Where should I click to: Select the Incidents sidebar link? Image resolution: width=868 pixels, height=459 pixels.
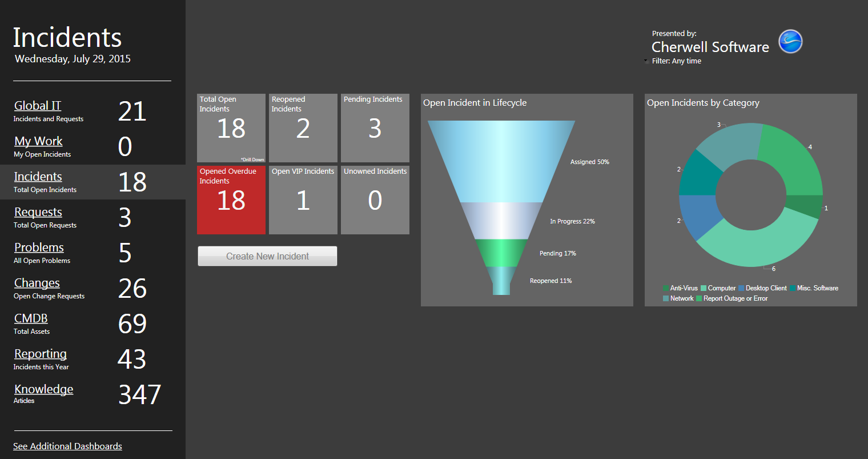[x=38, y=177]
